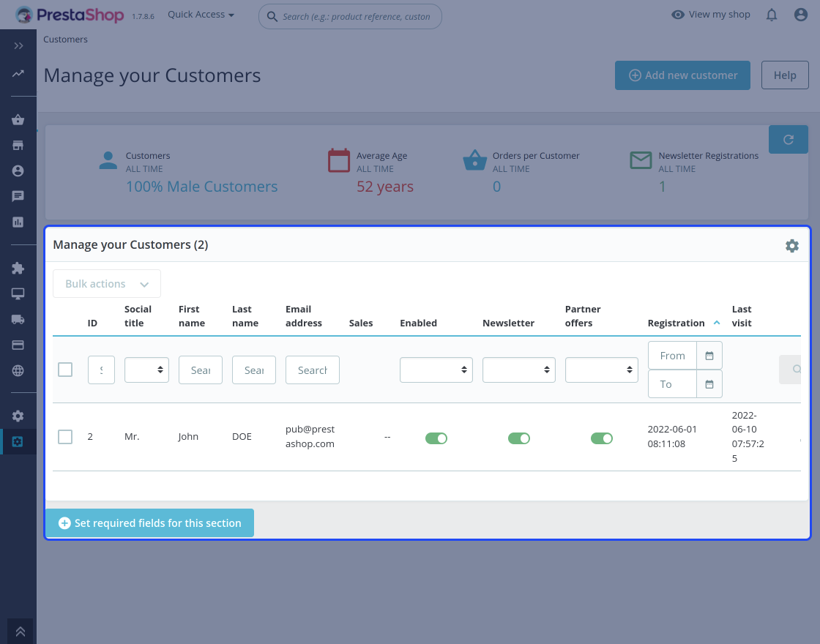Viewport: 820px width, 644px height.
Task: Open the Enabled filter dropdown
Action: point(436,370)
